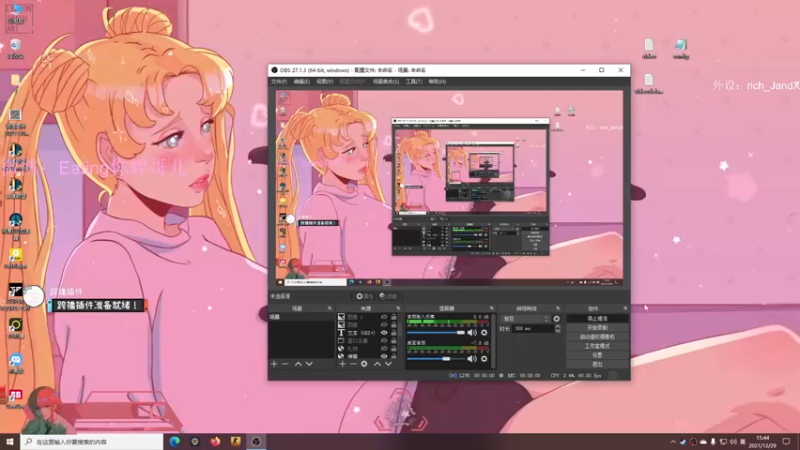Click OBS Studio taskbar icon

pyautogui.click(x=256, y=441)
